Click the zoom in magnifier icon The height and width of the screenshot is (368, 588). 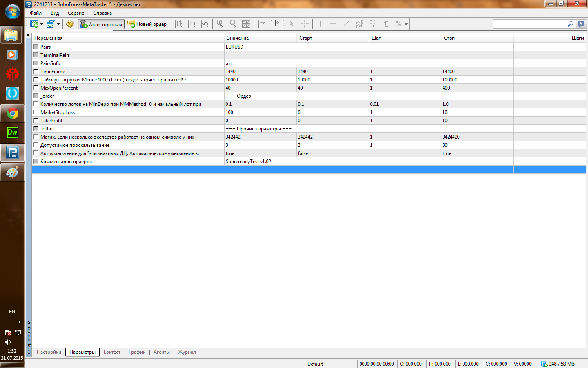[x=220, y=24]
